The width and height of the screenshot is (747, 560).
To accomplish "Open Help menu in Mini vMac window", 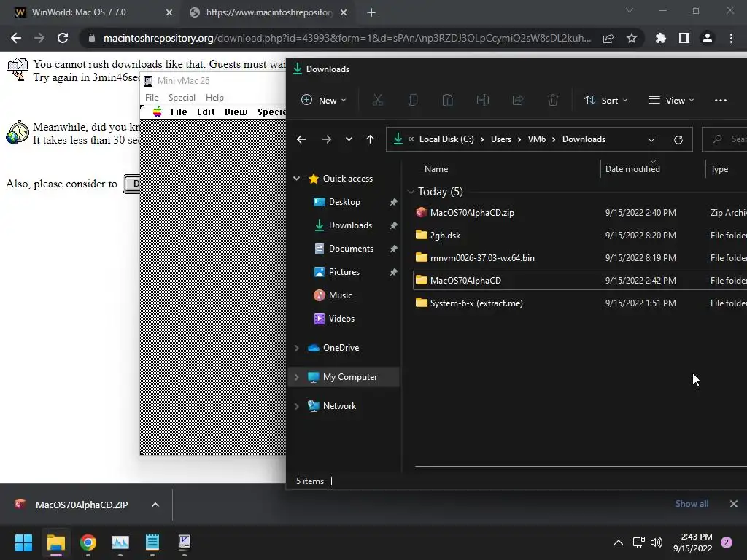I will coord(215,98).
